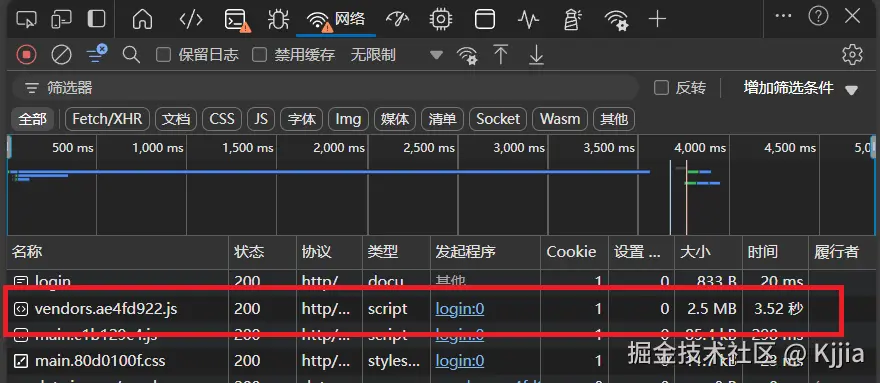This screenshot has width=880, height=383.
Task: Open the three-dot more options menu
Action: tap(783, 16)
